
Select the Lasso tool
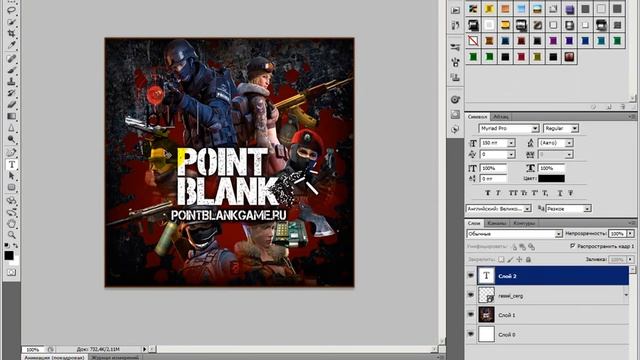pos(11,10)
